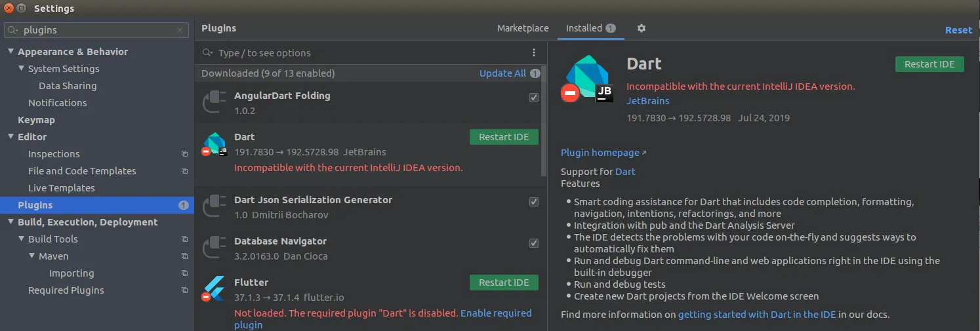This screenshot has height=331, width=980.
Task: Click the Reset link
Action: point(958,30)
